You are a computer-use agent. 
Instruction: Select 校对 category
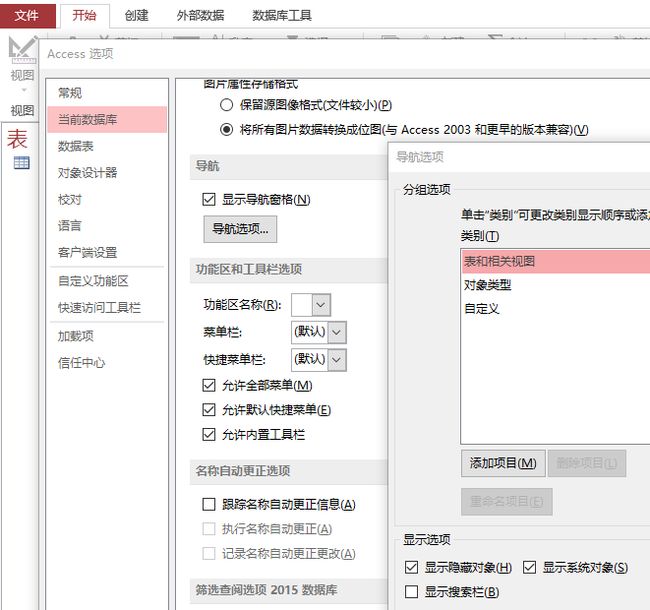107,199
